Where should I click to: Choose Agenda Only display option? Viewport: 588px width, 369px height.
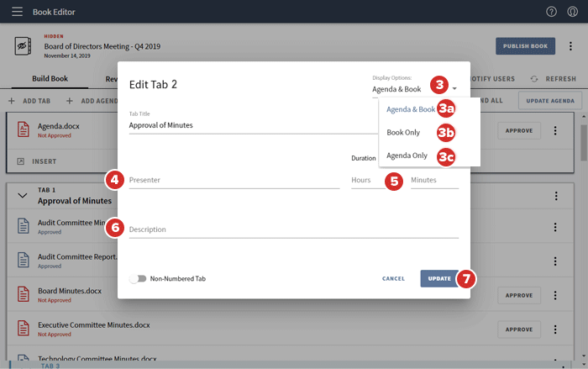407,156
